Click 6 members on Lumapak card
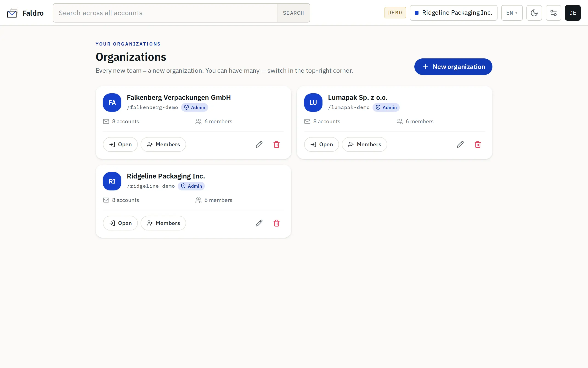 [x=415, y=121]
